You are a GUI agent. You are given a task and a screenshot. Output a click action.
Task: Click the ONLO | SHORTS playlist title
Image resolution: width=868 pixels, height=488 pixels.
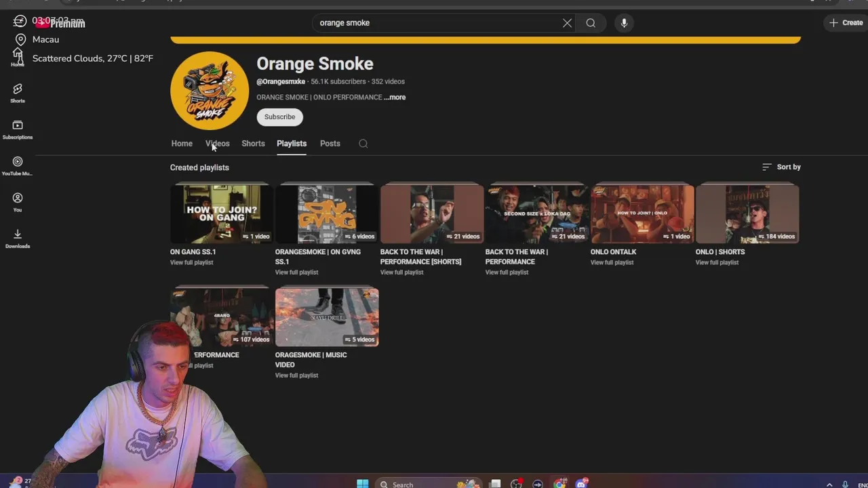click(x=720, y=252)
